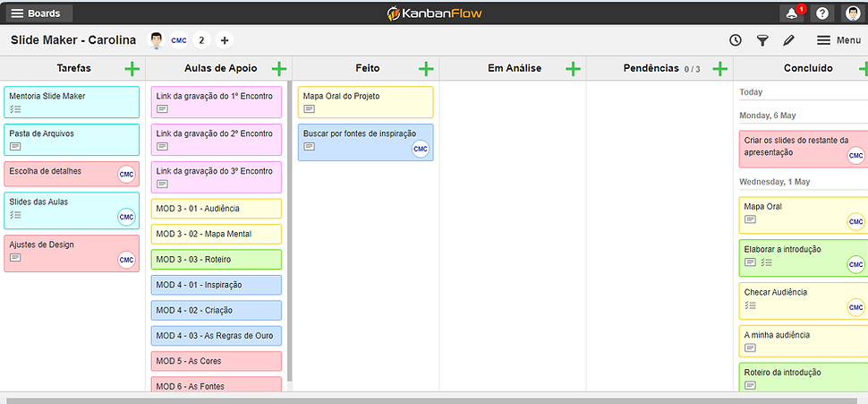Viewport: 868px width, 404px height.
Task: Open the board Menu
Action: point(838,40)
